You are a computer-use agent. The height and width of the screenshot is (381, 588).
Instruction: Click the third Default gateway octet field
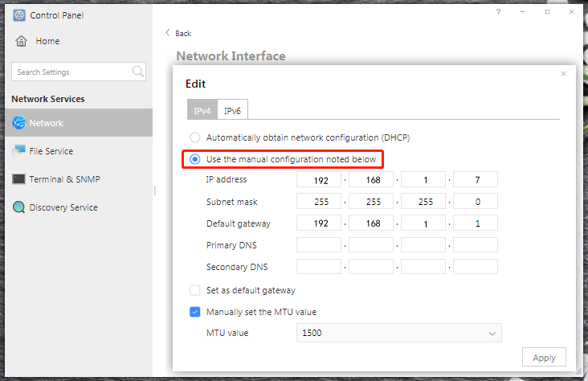click(x=423, y=223)
